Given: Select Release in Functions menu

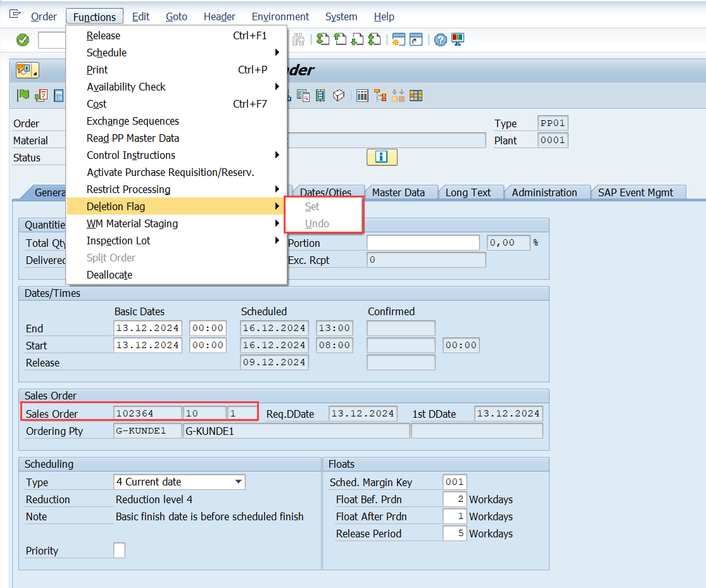Looking at the screenshot, I should pyautogui.click(x=177, y=35).
